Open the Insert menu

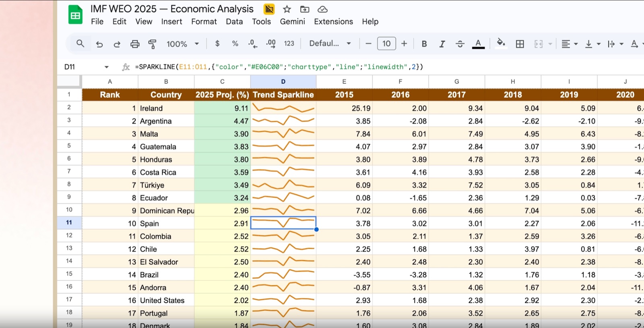(x=171, y=22)
